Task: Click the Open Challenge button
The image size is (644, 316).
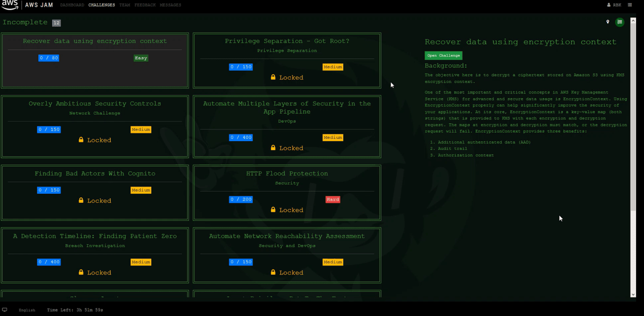Action: [x=443, y=55]
